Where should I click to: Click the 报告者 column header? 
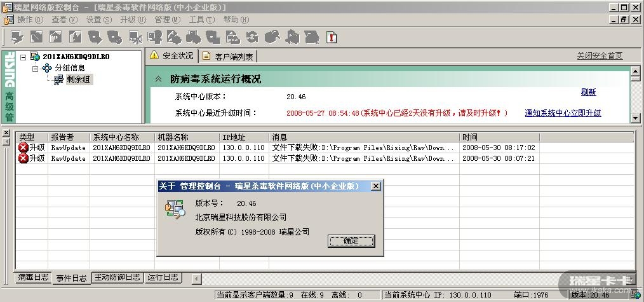click(69, 137)
